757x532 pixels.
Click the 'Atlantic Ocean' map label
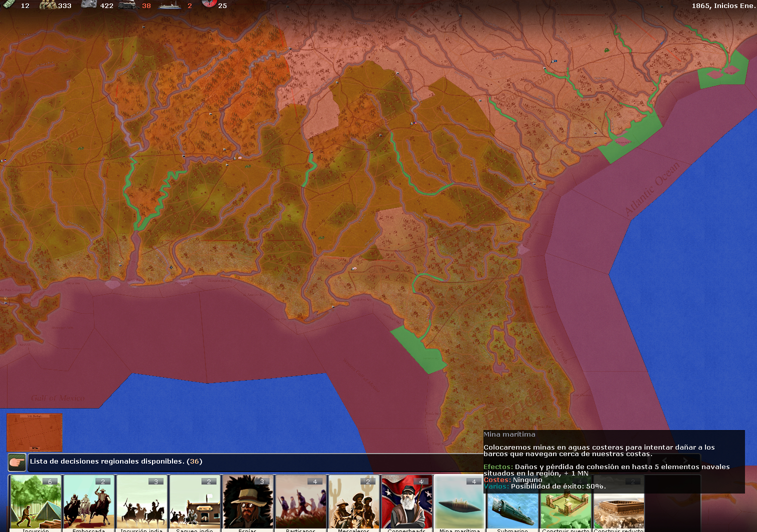point(652,189)
